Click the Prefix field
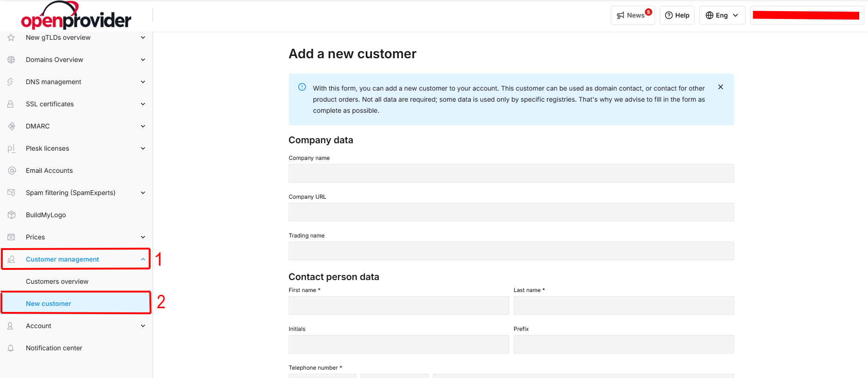 click(624, 344)
